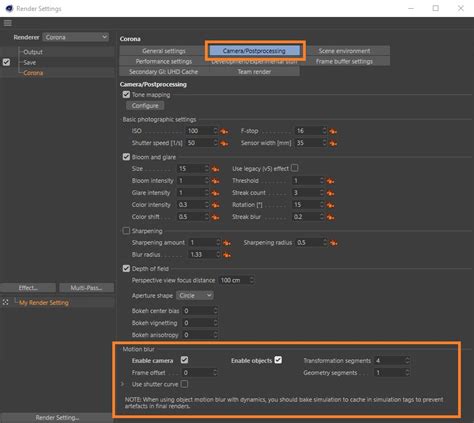This screenshot has height=423, width=474.
Task: Click the Cinema 4D app icon in title bar
Action: coord(9,8)
